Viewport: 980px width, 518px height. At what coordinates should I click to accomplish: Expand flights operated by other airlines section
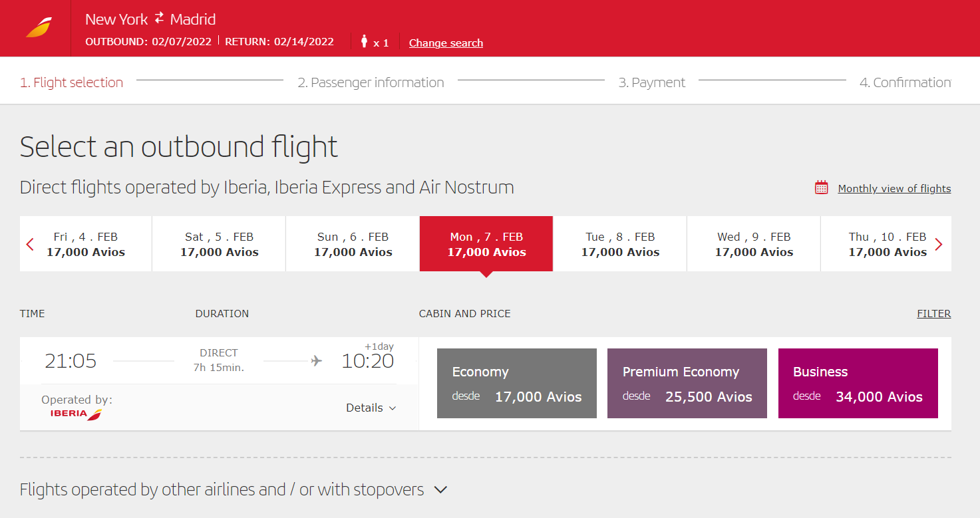pos(234,490)
